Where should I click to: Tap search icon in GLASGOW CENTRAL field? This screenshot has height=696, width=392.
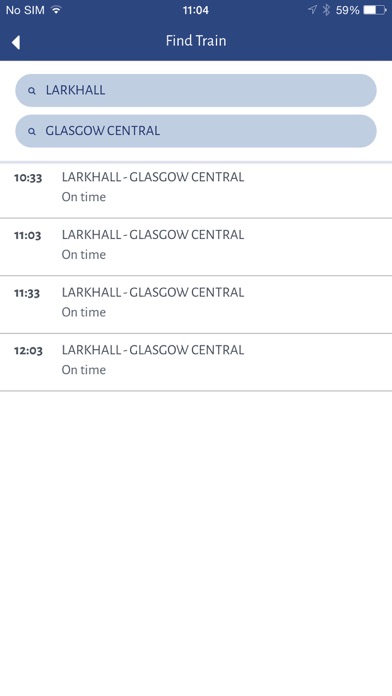pos(32,132)
